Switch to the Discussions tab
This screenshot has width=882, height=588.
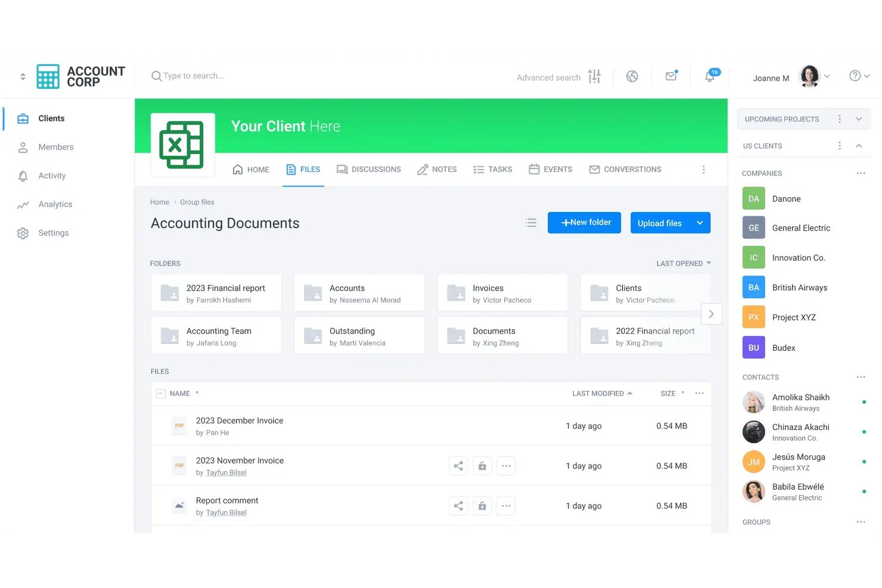pos(369,170)
